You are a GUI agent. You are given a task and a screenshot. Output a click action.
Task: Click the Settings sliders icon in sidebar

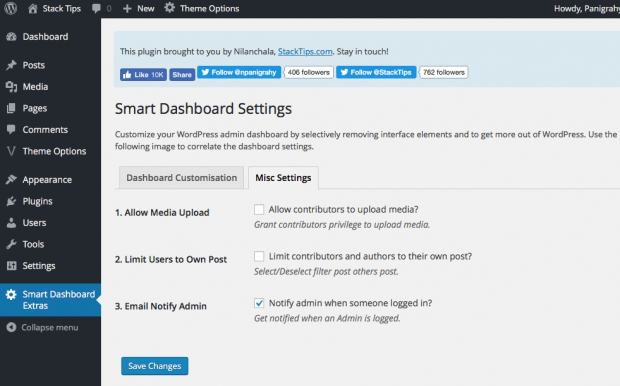pyautogui.click(x=11, y=266)
